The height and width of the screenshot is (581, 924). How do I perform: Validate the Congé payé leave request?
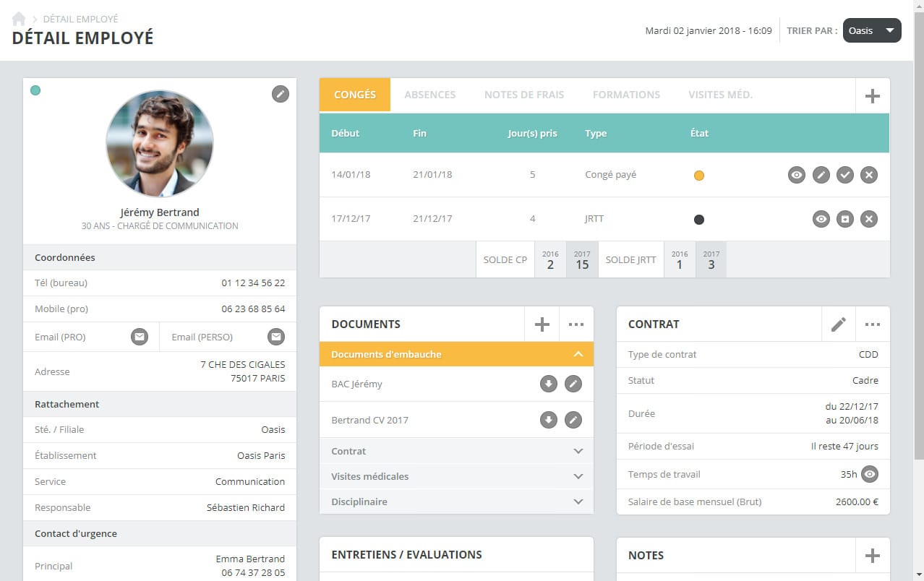(x=844, y=175)
